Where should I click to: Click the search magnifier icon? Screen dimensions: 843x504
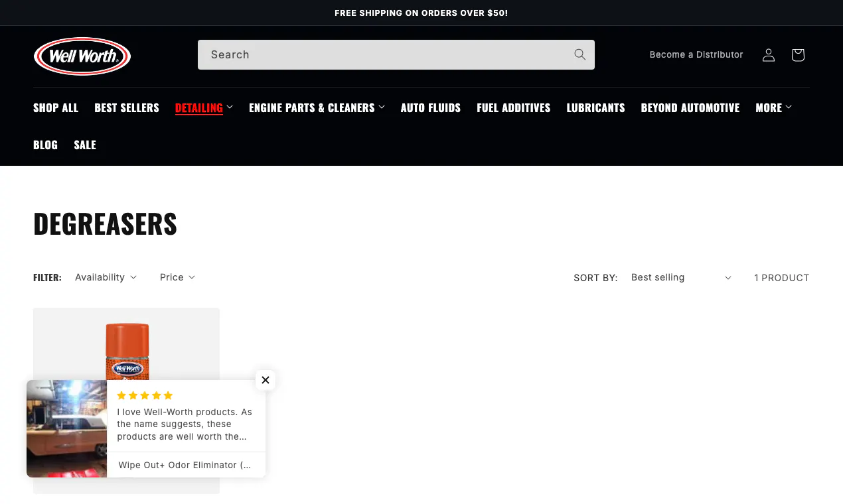coord(579,54)
